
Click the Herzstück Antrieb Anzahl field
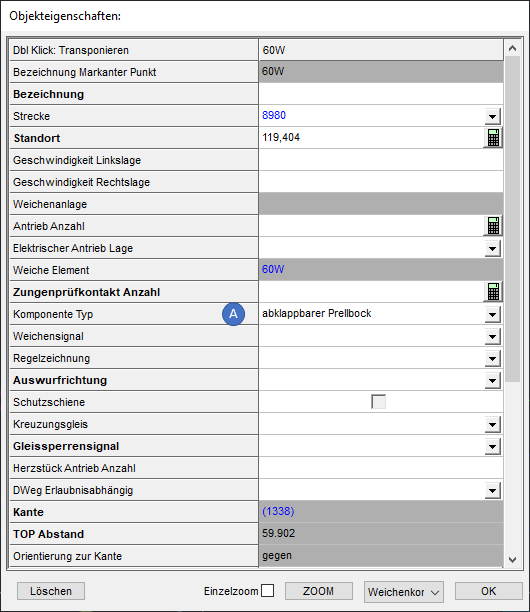381,468
